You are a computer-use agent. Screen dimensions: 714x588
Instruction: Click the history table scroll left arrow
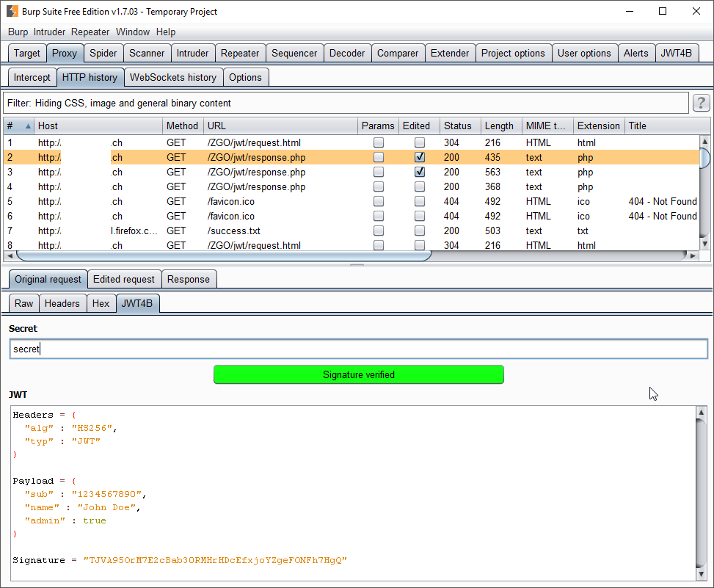click(10, 256)
